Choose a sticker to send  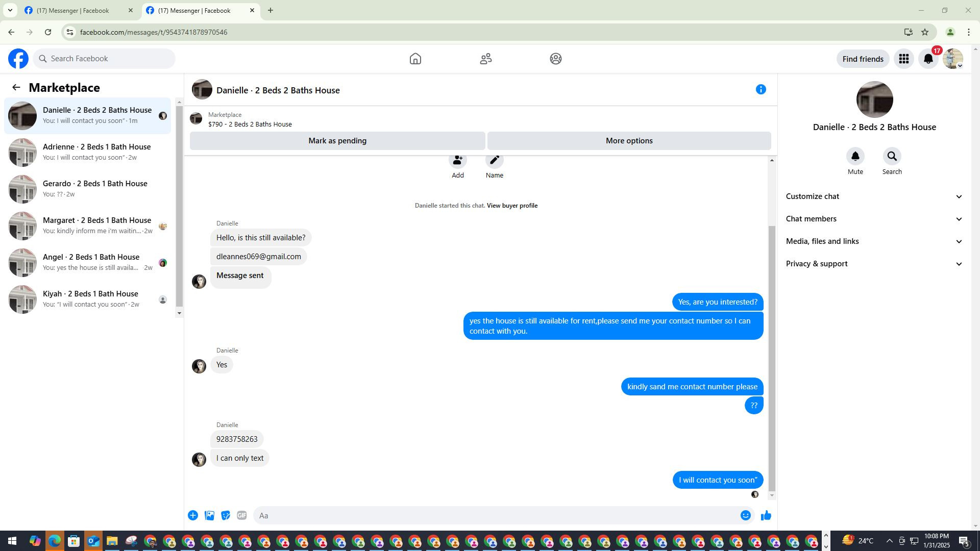(226, 516)
